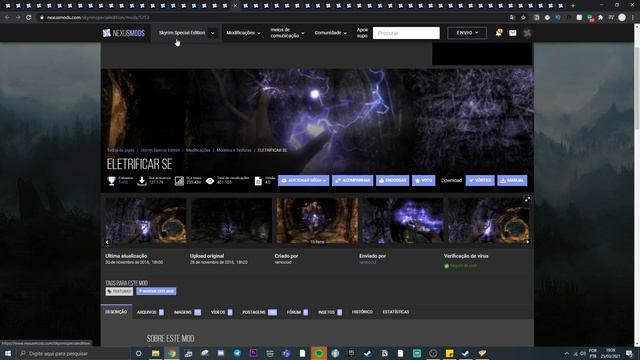Screen dimensions: 640x360
Task: Switch to the Arquivos tab
Action: (x=150, y=312)
